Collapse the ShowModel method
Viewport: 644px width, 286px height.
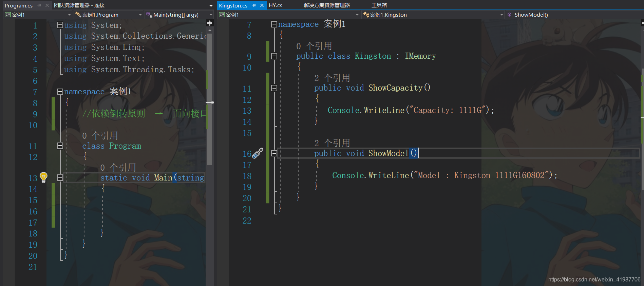point(274,153)
